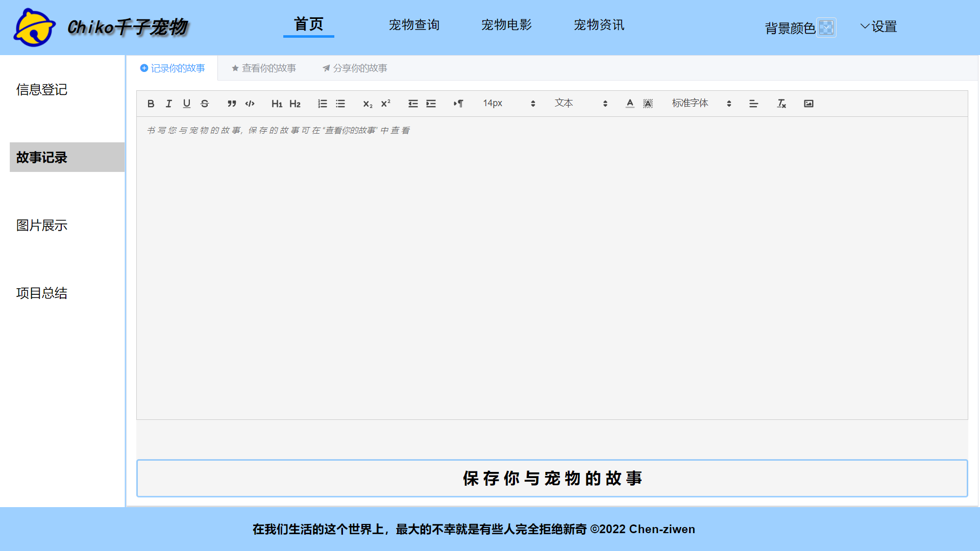The image size is (980, 551).
Task: Expand the 设置 settings menu
Action: [x=879, y=27]
